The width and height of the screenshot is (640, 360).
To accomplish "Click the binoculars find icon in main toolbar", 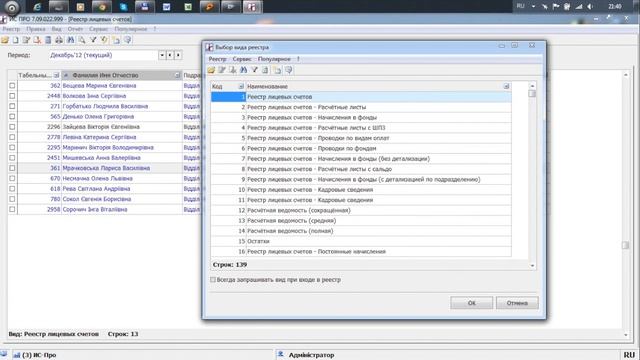I will (x=71, y=40).
